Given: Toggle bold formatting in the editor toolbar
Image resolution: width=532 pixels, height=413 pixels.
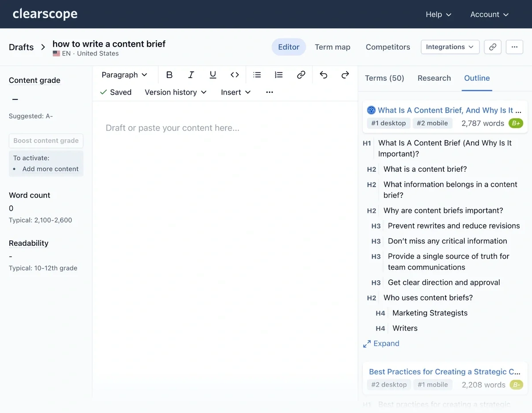Looking at the screenshot, I should 169,75.
